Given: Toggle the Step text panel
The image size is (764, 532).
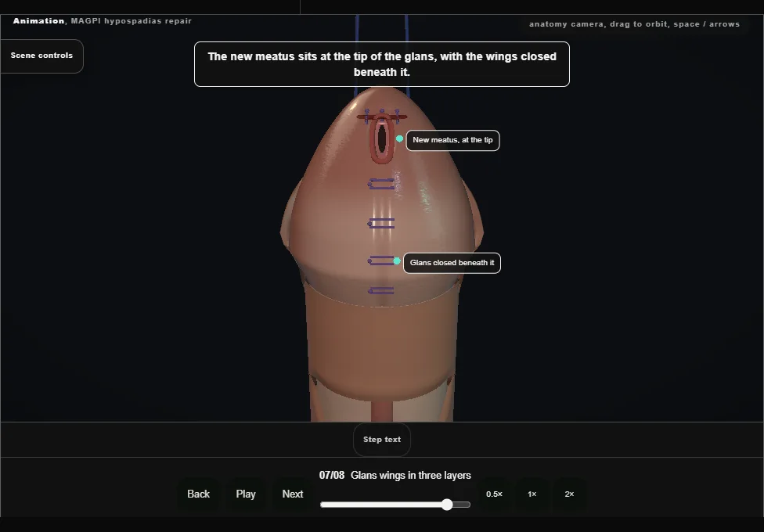Looking at the screenshot, I should [382, 440].
